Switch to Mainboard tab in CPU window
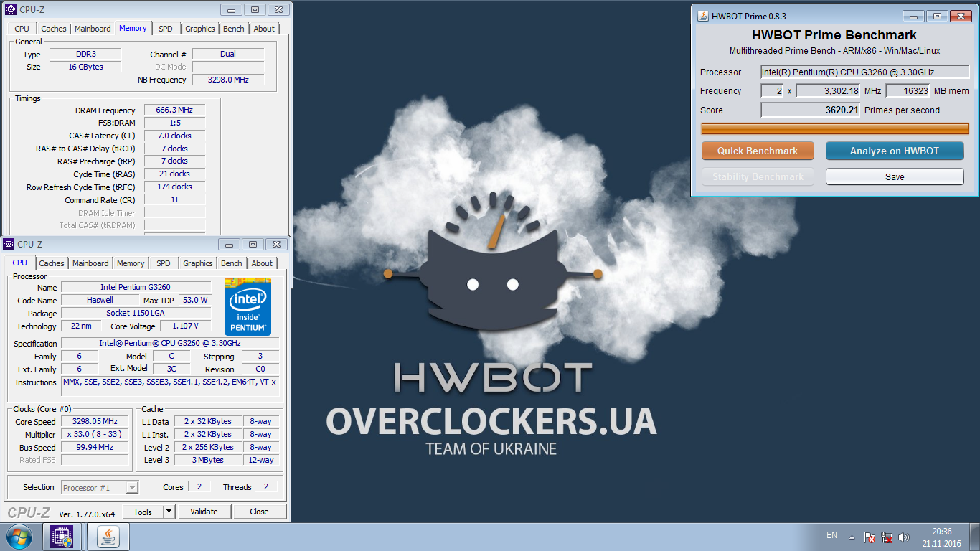 [x=91, y=263]
